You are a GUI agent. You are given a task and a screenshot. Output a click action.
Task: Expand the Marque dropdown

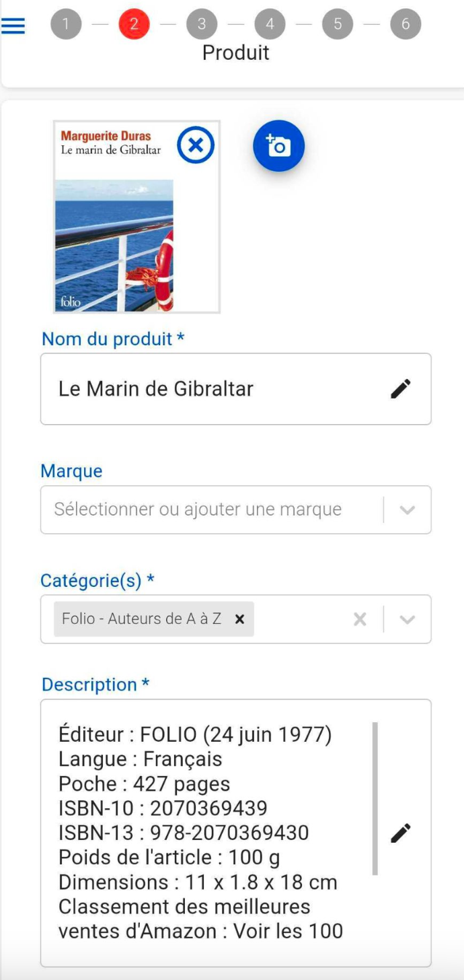point(407,510)
